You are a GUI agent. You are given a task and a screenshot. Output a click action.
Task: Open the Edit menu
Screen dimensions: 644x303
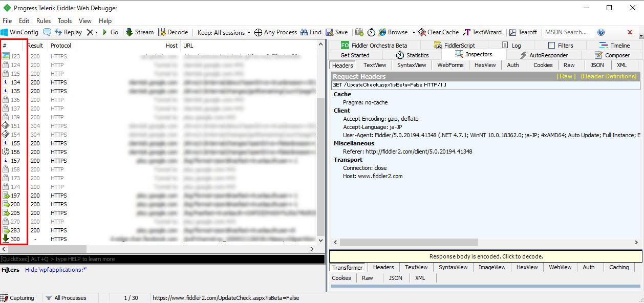point(24,21)
